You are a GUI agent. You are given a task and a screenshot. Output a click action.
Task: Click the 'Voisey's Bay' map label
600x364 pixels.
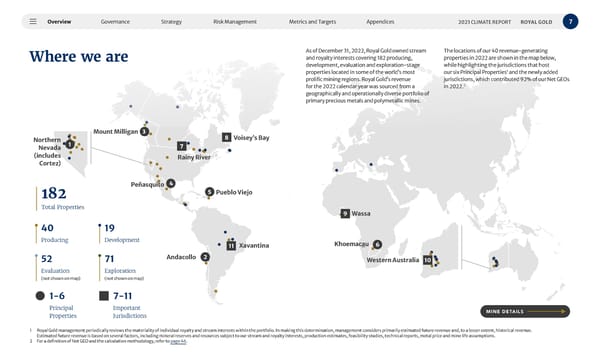click(251, 137)
